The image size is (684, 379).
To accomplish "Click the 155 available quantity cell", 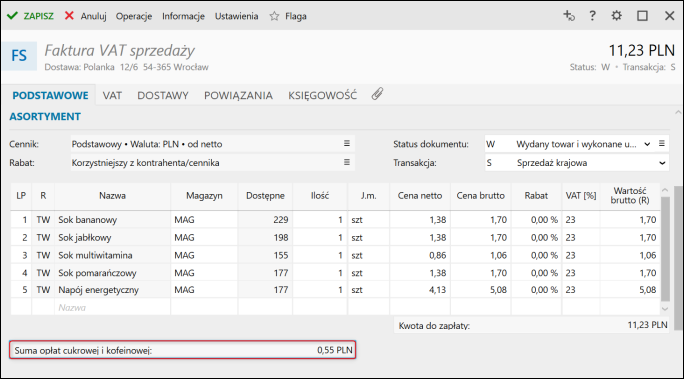I will pyautogui.click(x=265, y=255).
